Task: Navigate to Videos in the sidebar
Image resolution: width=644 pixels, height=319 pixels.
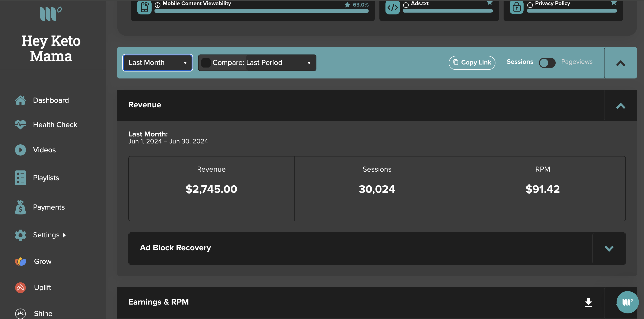Action: click(44, 150)
